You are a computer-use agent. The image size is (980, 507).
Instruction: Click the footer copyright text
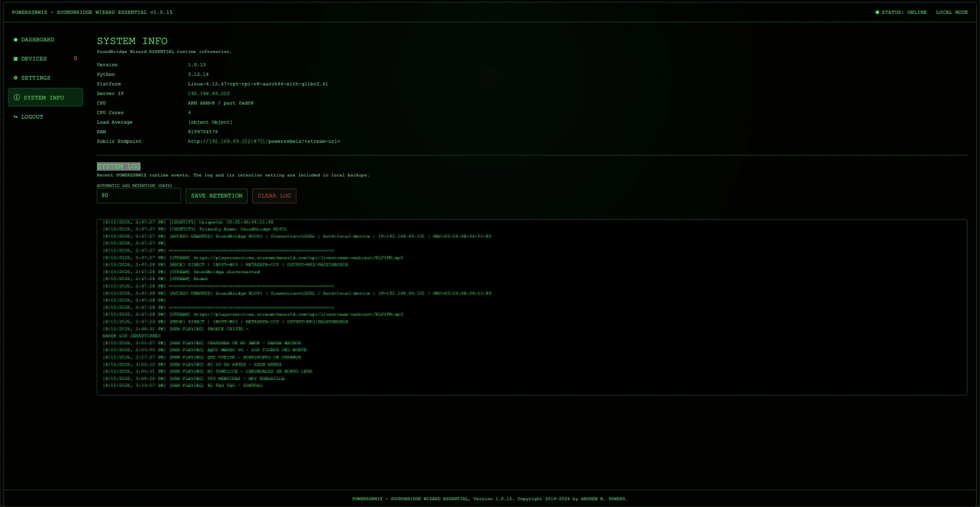coord(490,499)
